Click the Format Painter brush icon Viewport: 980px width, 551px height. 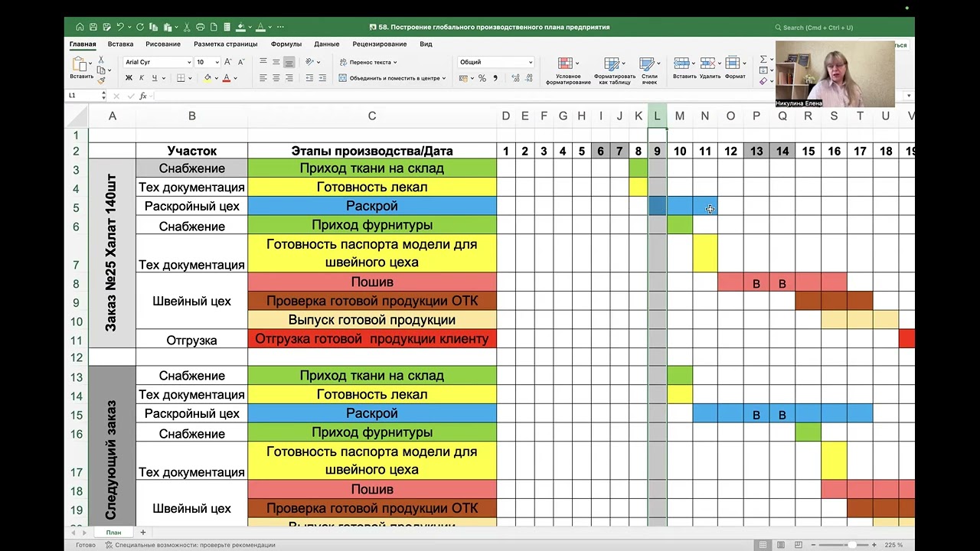tap(101, 80)
